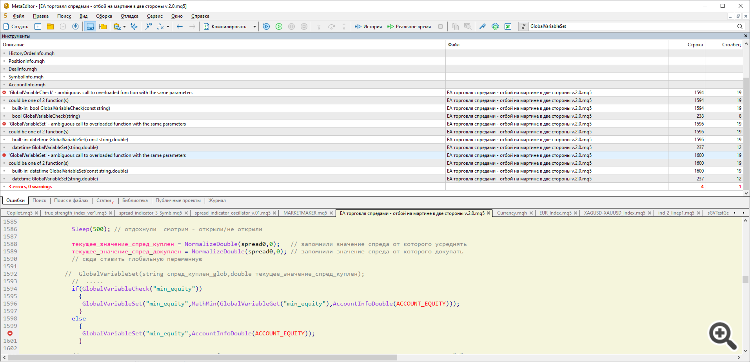The image size is (750, 362).
Task: Switch to the Поиск toolbox tab
Action: pos(40,201)
